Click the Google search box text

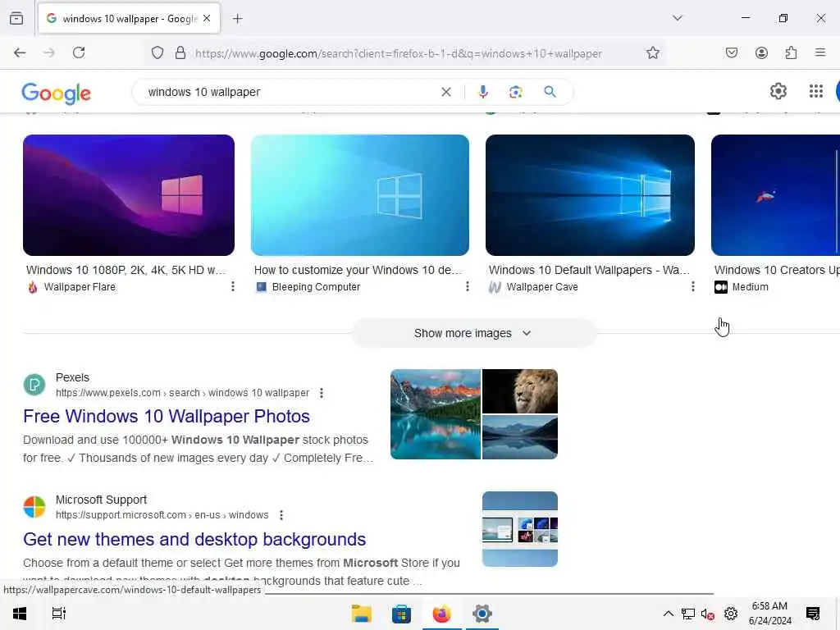pyautogui.click(x=204, y=92)
